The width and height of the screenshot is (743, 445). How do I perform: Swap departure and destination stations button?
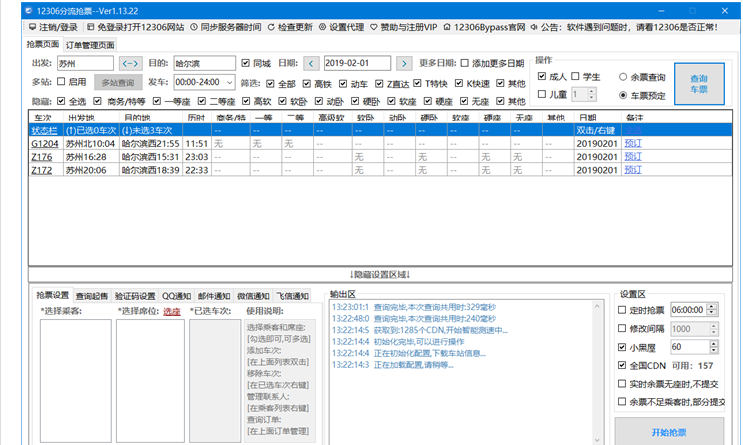point(130,63)
